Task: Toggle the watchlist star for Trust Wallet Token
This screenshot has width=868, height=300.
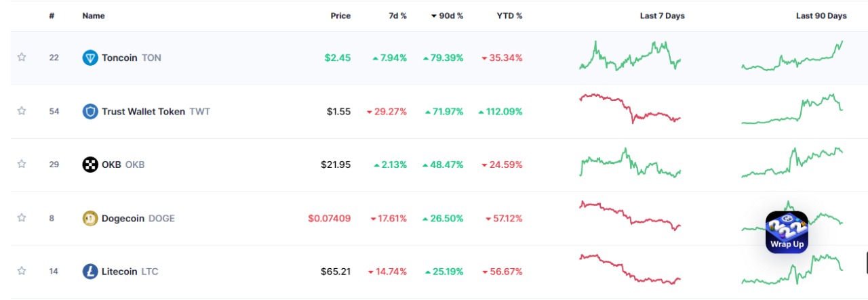Action: [x=22, y=111]
